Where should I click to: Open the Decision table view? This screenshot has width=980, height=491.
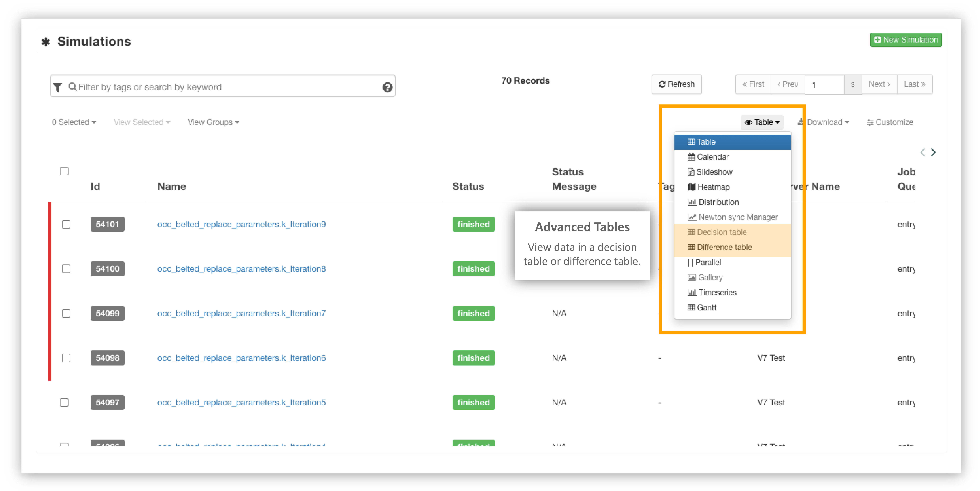(732, 232)
